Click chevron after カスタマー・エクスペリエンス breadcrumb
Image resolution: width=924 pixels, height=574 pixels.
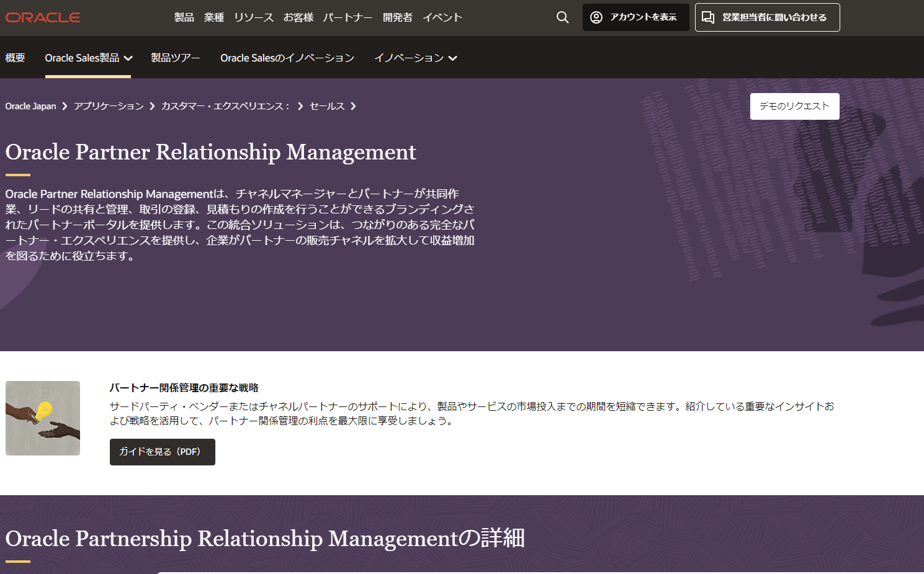pos(300,106)
